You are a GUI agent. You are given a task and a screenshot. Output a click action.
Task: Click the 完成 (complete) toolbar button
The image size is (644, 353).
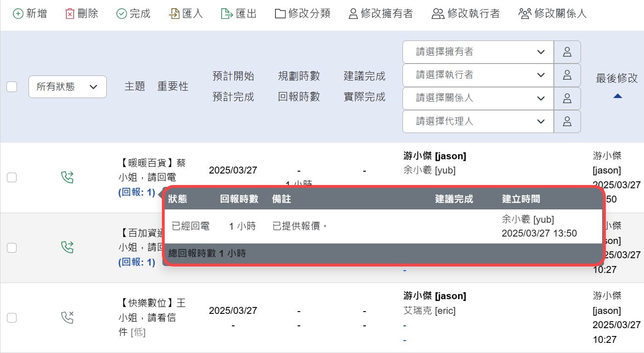(133, 14)
